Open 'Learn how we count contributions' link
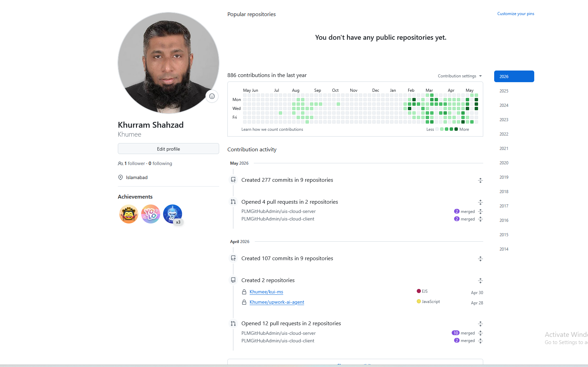 click(x=272, y=129)
